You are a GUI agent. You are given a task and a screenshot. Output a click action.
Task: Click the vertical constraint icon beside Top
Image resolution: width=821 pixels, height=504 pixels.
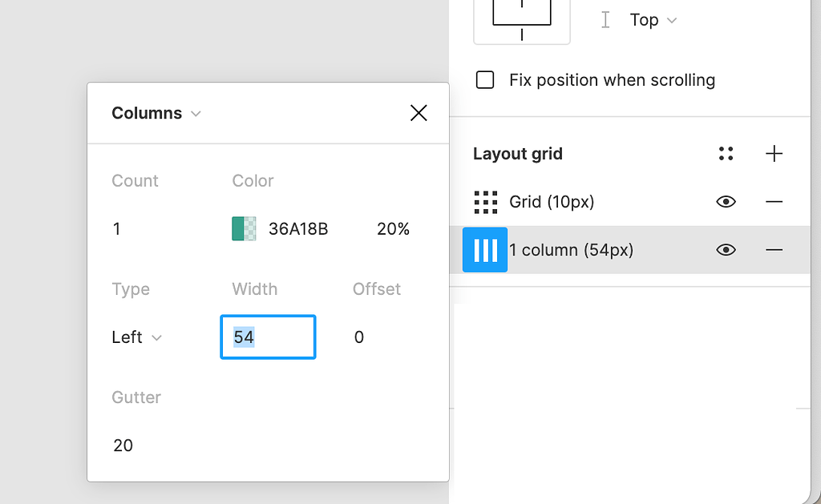[605, 20]
